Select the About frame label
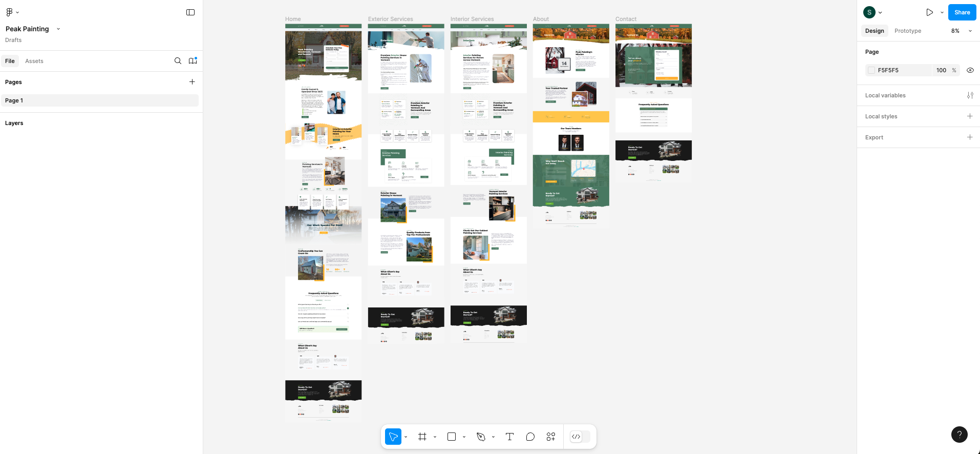The height and width of the screenshot is (454, 980). [541, 19]
